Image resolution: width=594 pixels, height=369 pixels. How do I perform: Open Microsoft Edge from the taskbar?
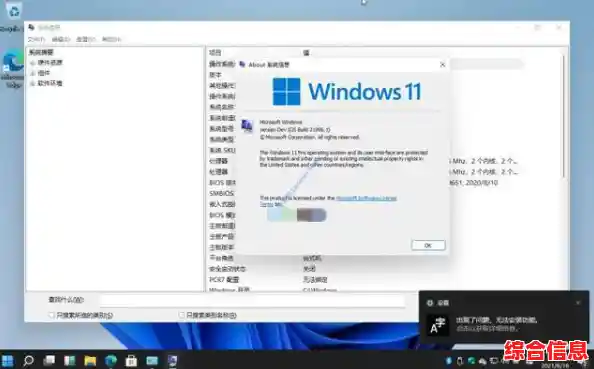pos(111,360)
